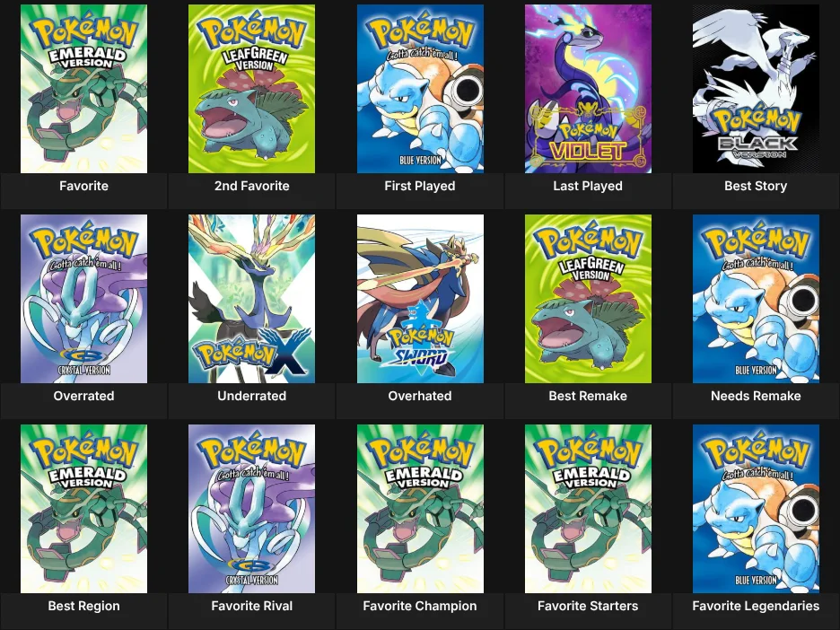The height and width of the screenshot is (630, 840).
Task: Click the Blue Version cover above First Played
Action: (420, 89)
